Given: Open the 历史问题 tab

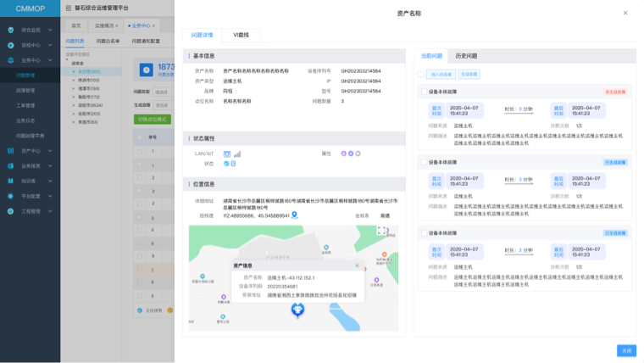Looking at the screenshot, I should tap(466, 55).
